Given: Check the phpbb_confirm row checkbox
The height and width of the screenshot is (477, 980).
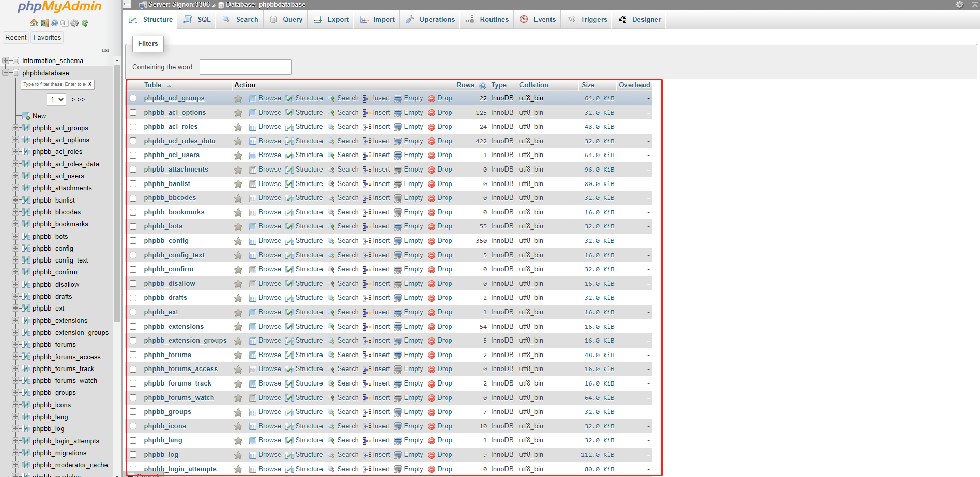Looking at the screenshot, I should point(133,269).
